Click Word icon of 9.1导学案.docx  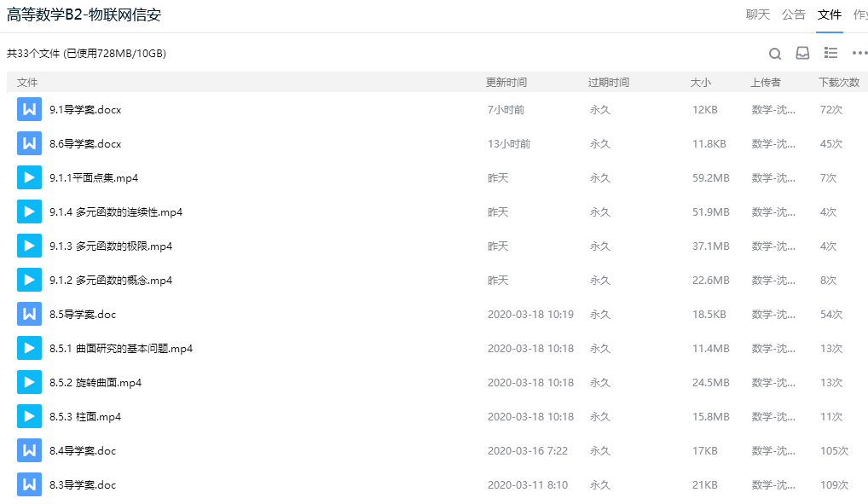pos(29,110)
